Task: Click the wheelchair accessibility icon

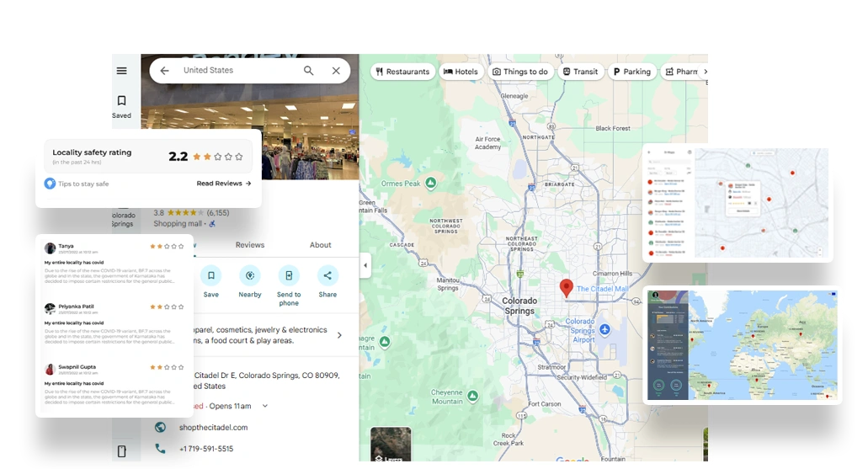Action: tap(212, 224)
